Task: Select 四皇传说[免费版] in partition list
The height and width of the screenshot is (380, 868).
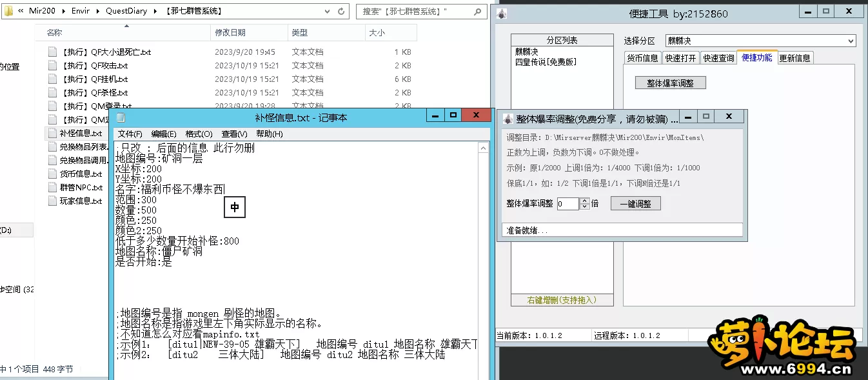Action: point(546,62)
